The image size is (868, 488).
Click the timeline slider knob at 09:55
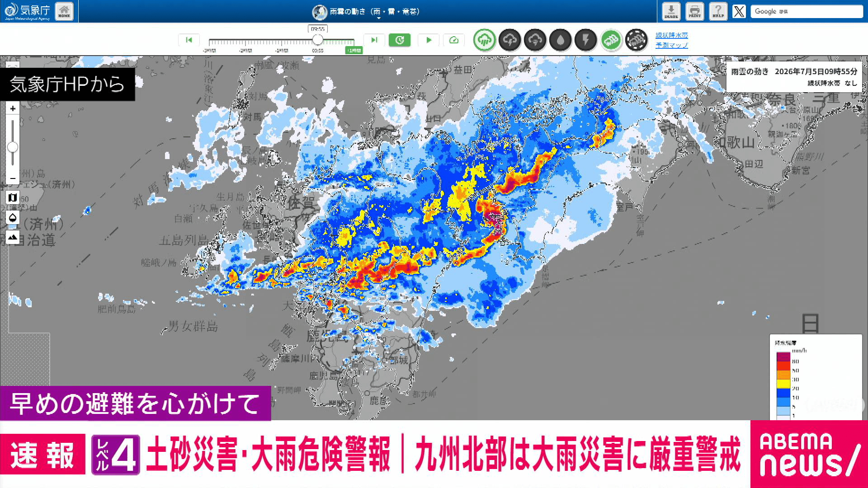tap(318, 40)
